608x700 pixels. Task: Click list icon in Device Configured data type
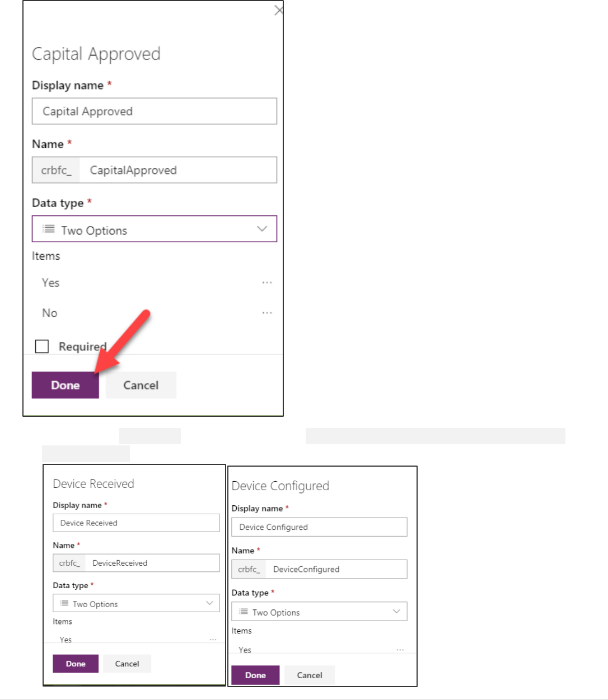[x=244, y=612]
